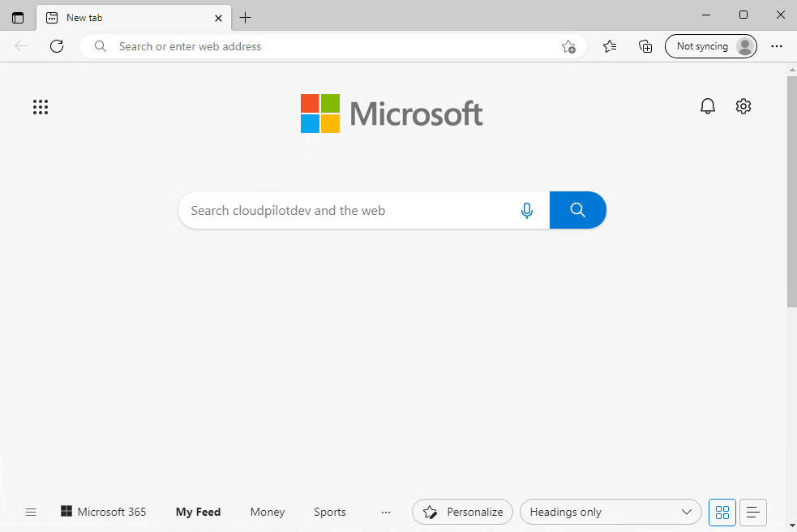Switch to the Sports tab
The height and width of the screenshot is (532, 797).
point(330,513)
